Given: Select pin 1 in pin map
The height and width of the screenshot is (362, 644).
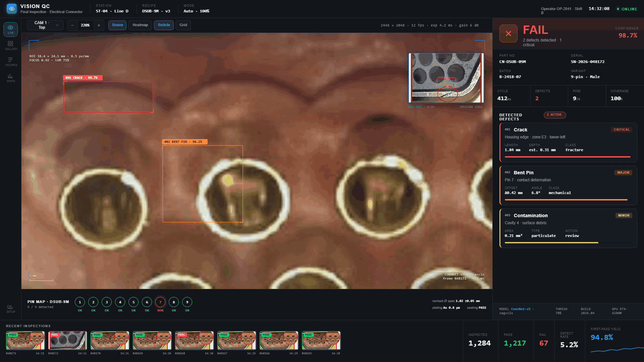Looking at the screenshot, I should coord(80,302).
